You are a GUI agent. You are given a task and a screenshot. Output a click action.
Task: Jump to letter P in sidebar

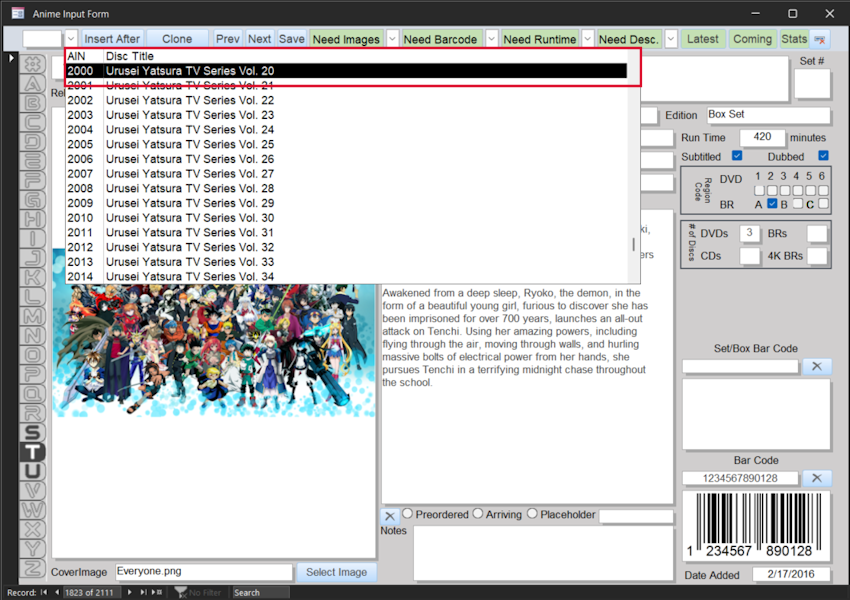point(33,375)
